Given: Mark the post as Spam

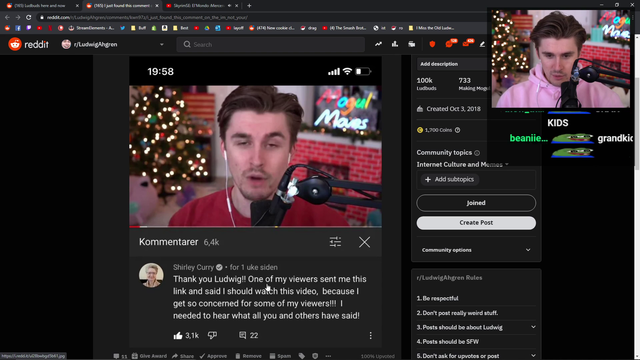Looking at the screenshot, I should click(280, 356).
